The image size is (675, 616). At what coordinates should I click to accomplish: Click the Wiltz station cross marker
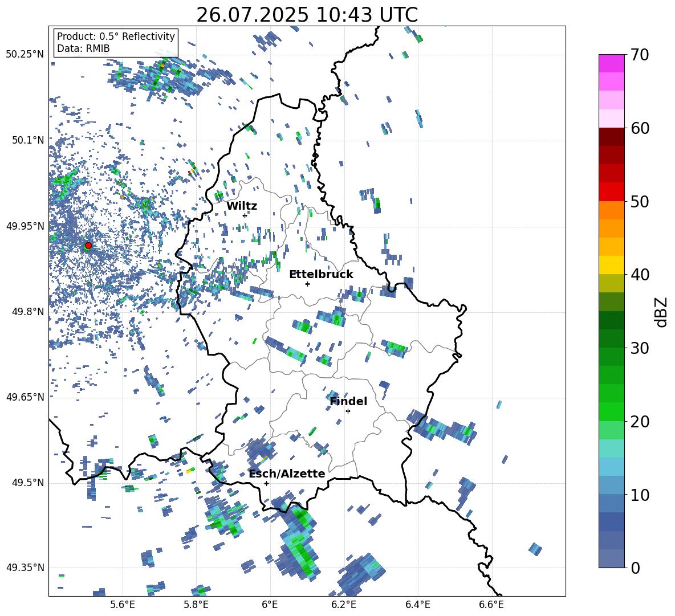click(245, 215)
